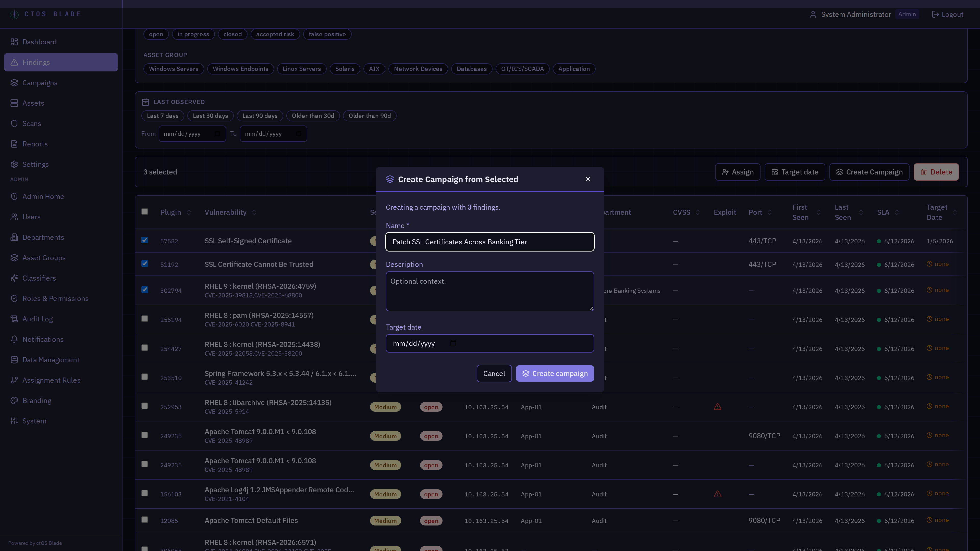Click the Scans shield icon in sidebar

tap(14, 123)
